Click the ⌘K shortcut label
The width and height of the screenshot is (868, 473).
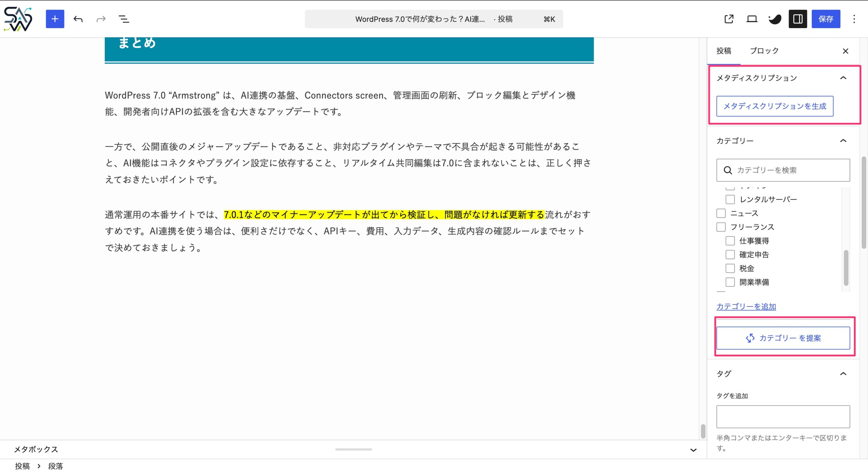pyautogui.click(x=549, y=19)
